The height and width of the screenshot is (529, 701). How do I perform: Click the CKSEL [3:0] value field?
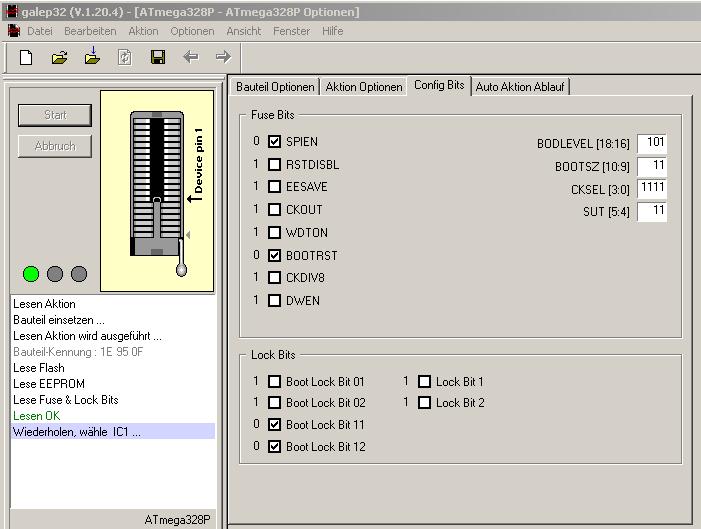click(652, 188)
